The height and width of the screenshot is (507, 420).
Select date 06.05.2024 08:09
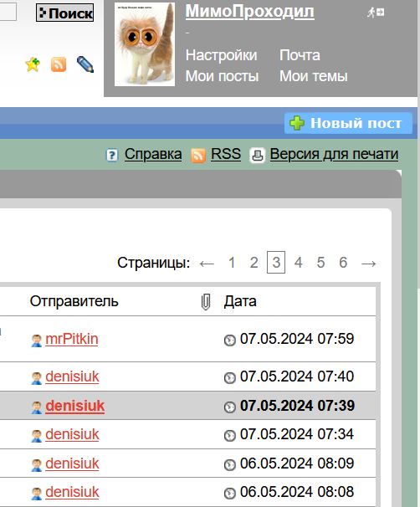point(297,463)
